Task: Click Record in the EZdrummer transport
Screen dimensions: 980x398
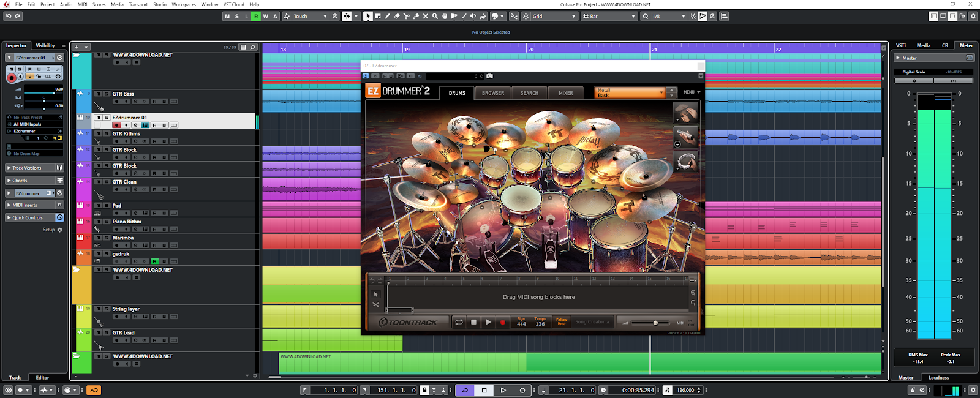Action: tap(503, 322)
